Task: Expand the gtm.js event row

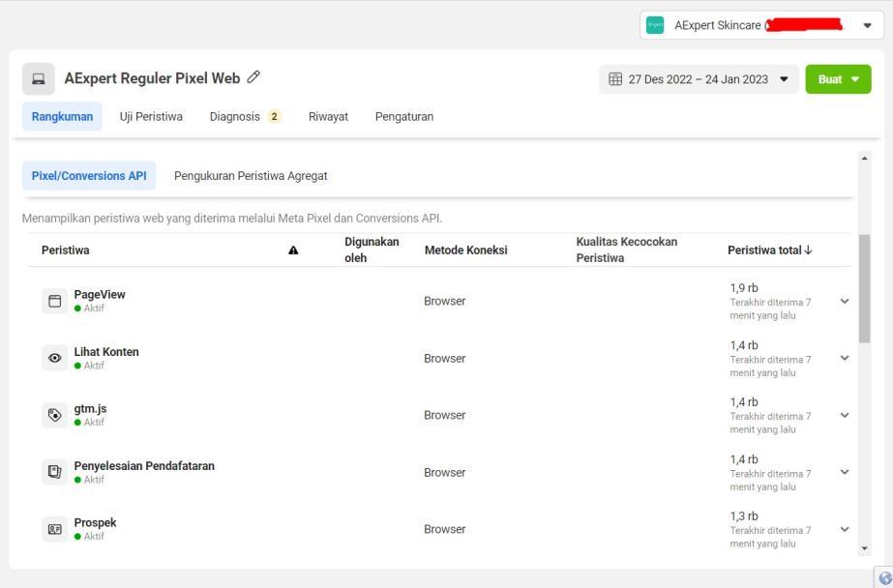Action: (x=845, y=415)
